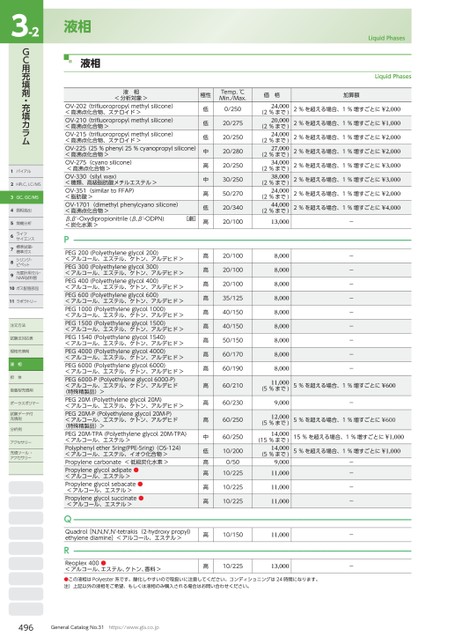Select the PEG 6000-P row name
The image size is (455, 644).
(120, 380)
